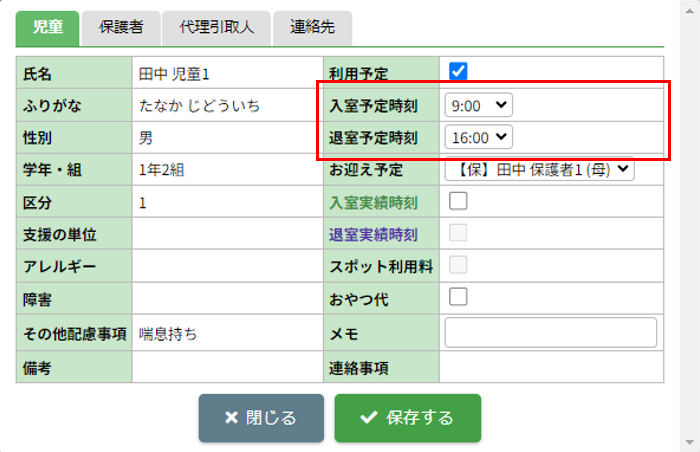Click the greyed-out 退室実績時刻 checkbox
Viewport: 700px width, 452px height.
(458, 234)
